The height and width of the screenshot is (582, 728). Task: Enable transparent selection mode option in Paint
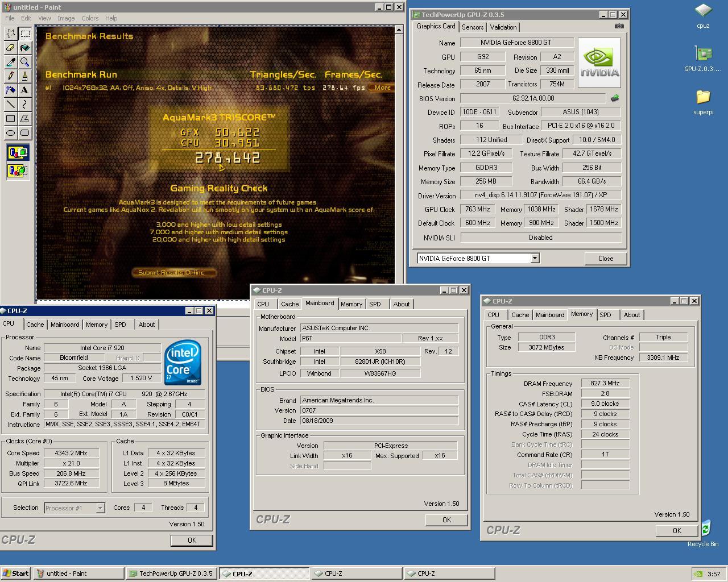point(18,170)
